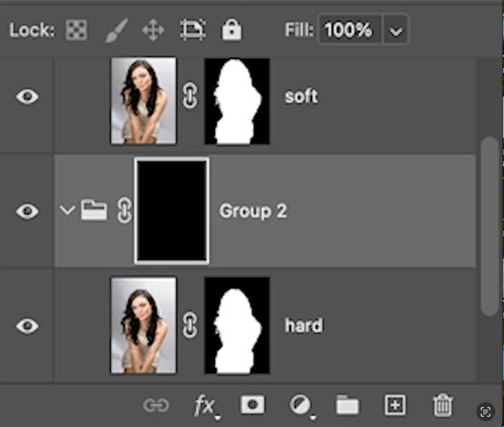Click the Fill 100% value field
The width and height of the screenshot is (504, 427).
(x=349, y=30)
